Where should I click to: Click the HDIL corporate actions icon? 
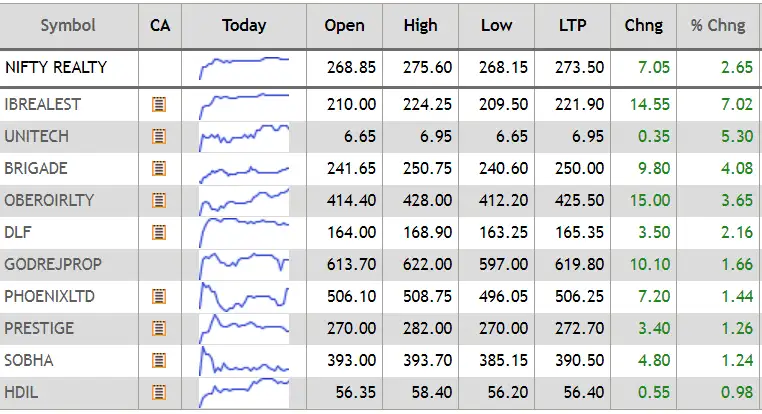click(158, 392)
